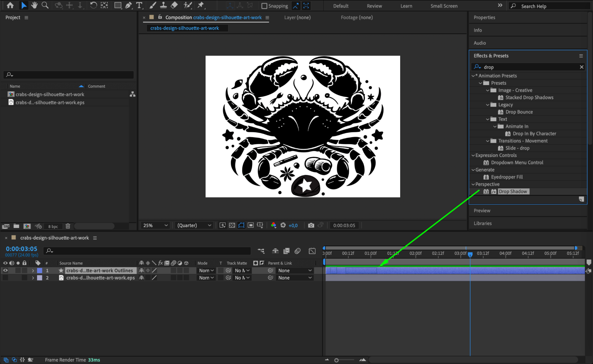Open the Quarter resolution dropdown
The image size is (593, 364).
point(194,225)
